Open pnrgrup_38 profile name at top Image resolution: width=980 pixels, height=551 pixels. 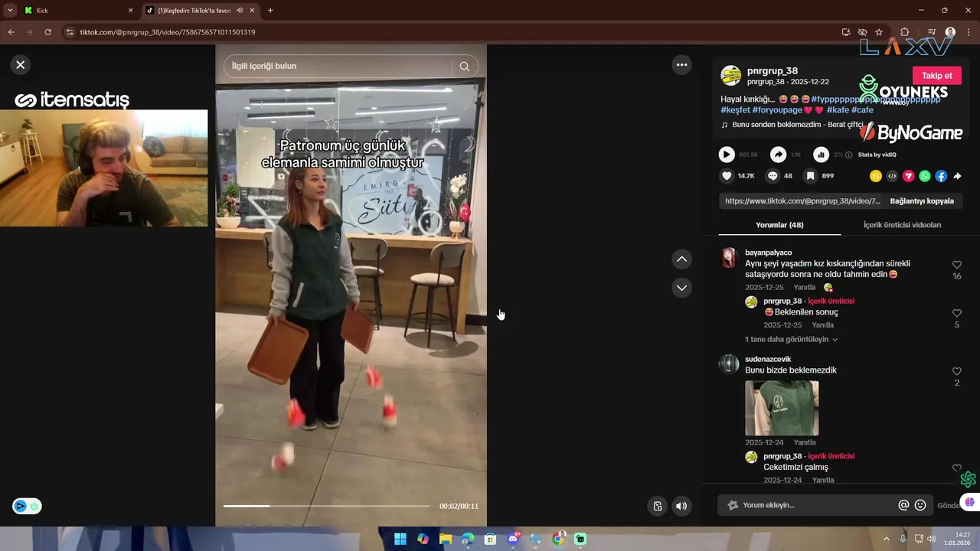(x=773, y=70)
